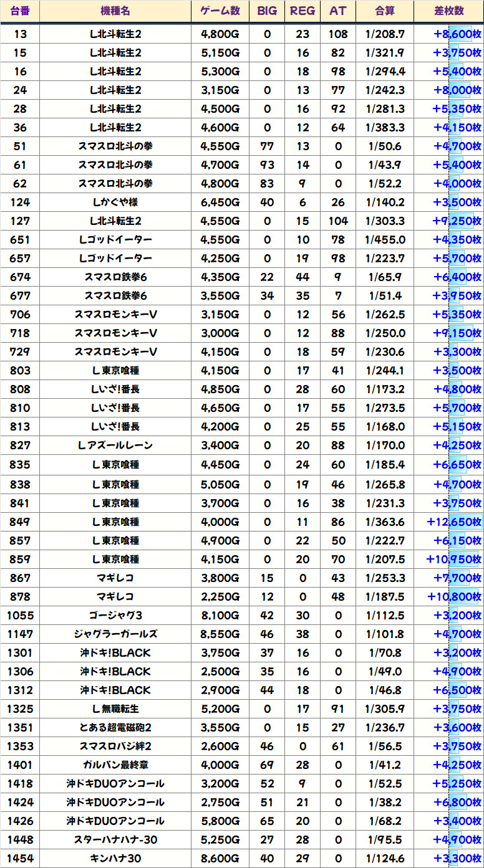Select the ゴージャグ3 machine name
This screenshot has width=484, height=868.
point(115,616)
